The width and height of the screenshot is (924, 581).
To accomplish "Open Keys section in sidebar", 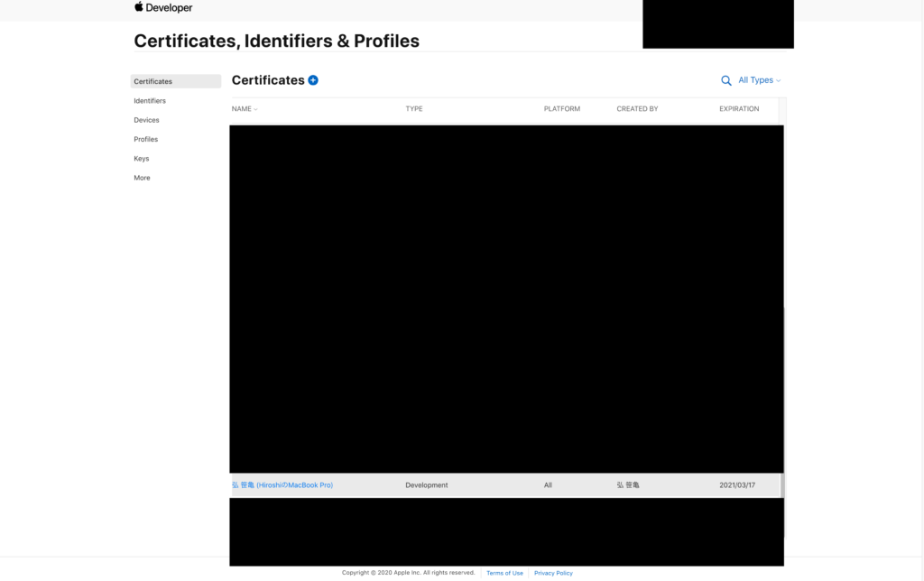I will [142, 159].
